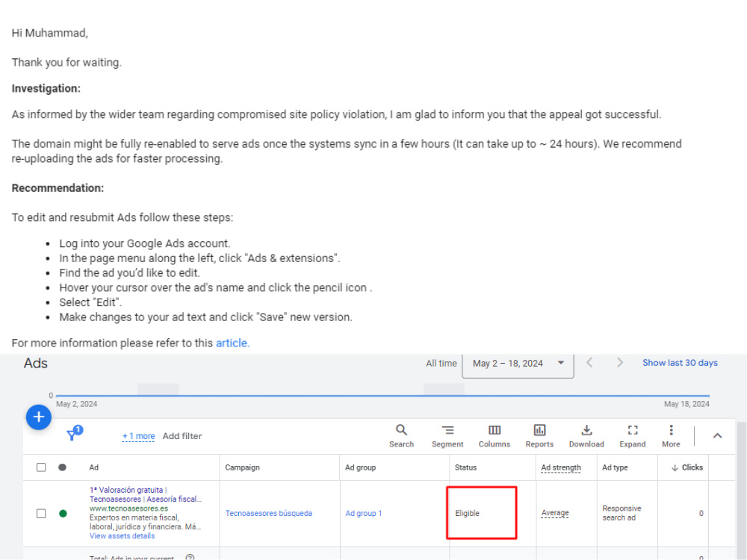This screenshot has height=560, width=747.
Task: Open the Columns tool
Action: pyautogui.click(x=494, y=436)
